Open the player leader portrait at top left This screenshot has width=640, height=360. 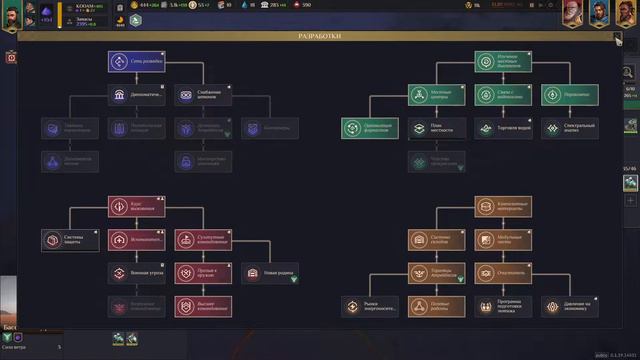click(12, 16)
